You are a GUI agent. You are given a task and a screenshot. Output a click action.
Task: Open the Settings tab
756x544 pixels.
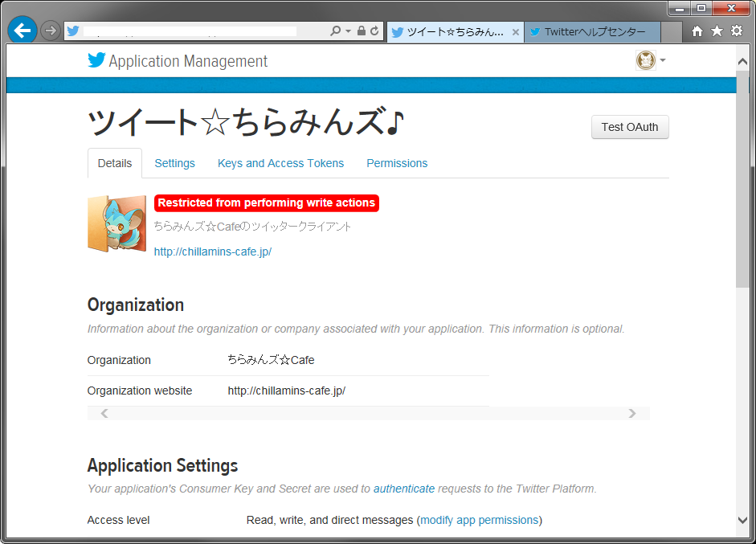click(x=174, y=163)
